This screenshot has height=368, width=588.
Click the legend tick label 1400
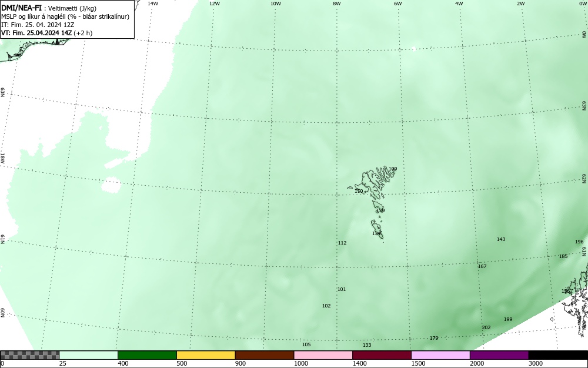pos(360,363)
